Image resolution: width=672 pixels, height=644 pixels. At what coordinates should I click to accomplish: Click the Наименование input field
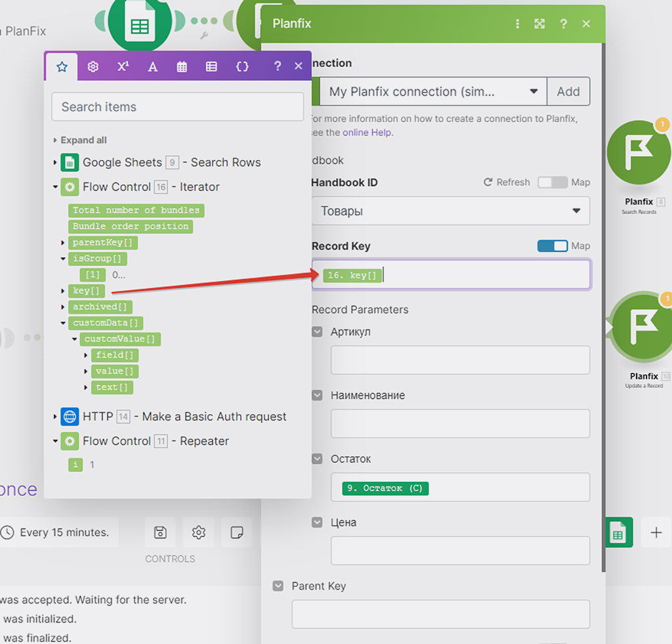[x=460, y=423]
